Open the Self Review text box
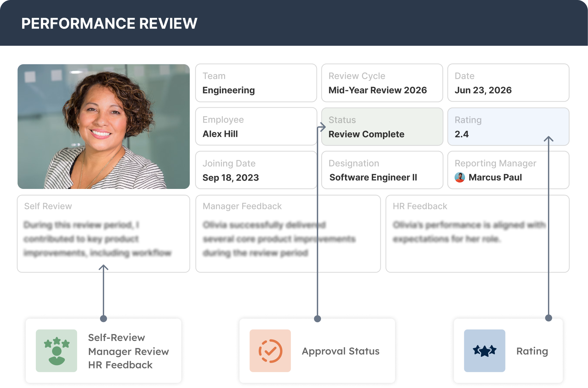The width and height of the screenshot is (588, 388). (x=104, y=234)
